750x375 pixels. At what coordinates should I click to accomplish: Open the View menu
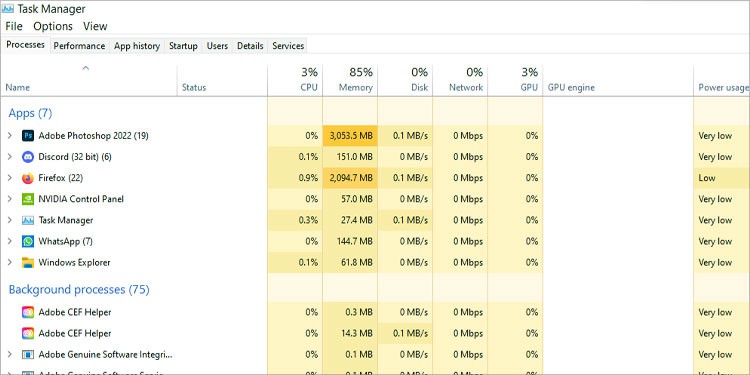(95, 26)
